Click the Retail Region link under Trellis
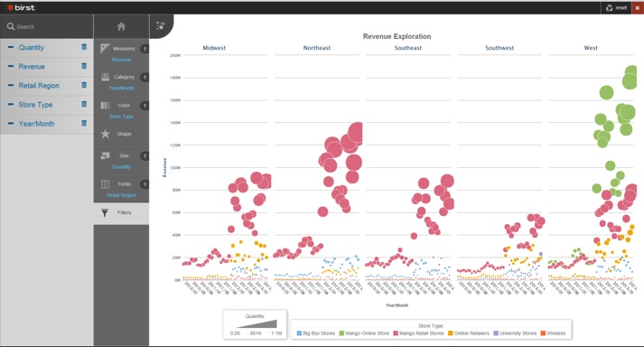This screenshot has height=347, width=644. [x=122, y=195]
